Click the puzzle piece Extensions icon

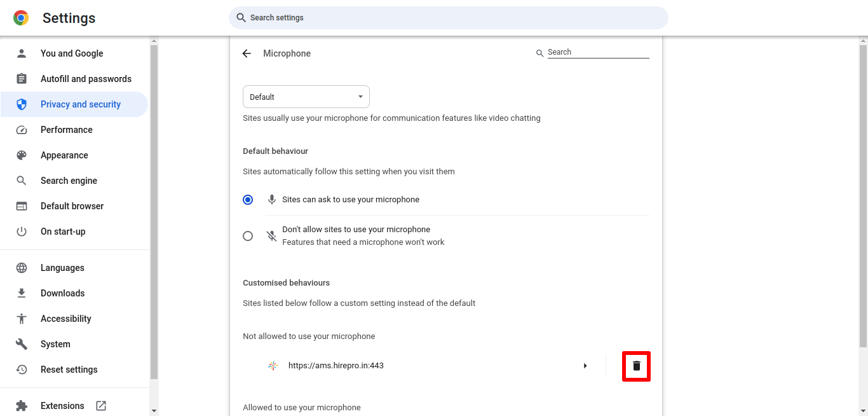coord(22,406)
